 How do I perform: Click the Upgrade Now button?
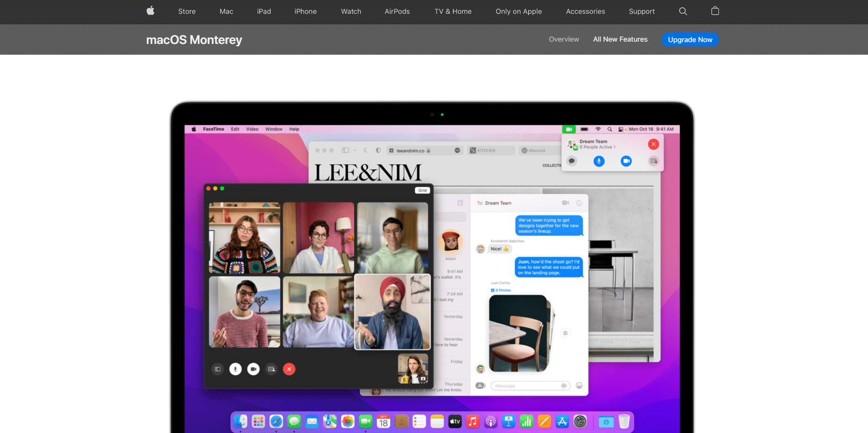690,40
